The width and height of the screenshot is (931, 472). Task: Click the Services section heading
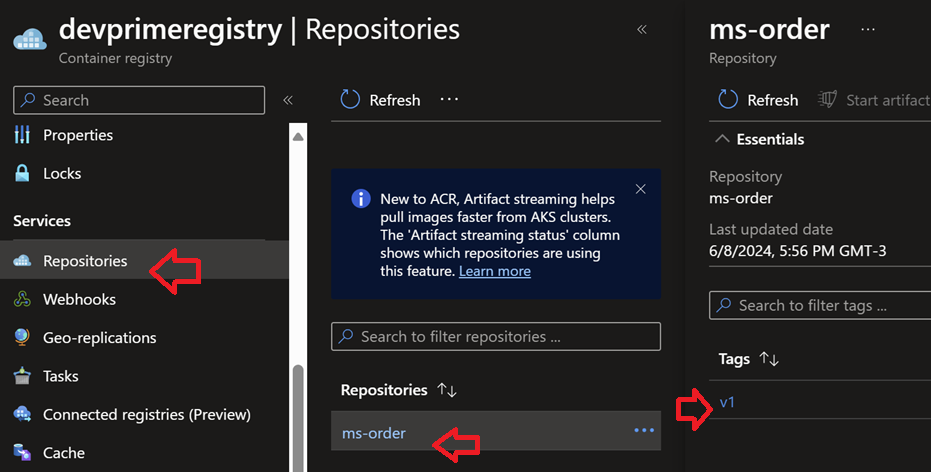pyautogui.click(x=42, y=220)
